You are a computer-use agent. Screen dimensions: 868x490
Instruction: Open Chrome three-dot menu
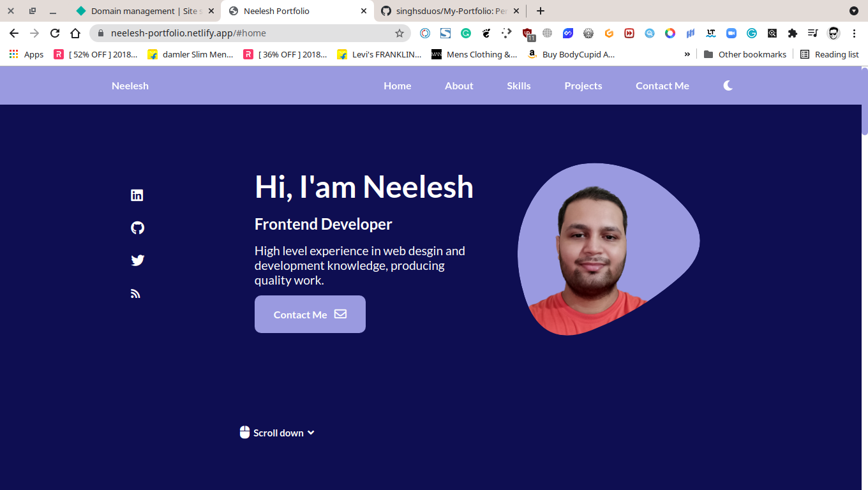(x=855, y=33)
